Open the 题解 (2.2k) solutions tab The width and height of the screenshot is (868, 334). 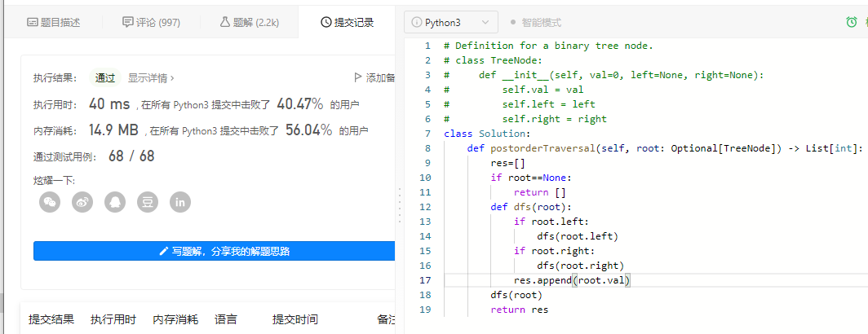click(249, 23)
